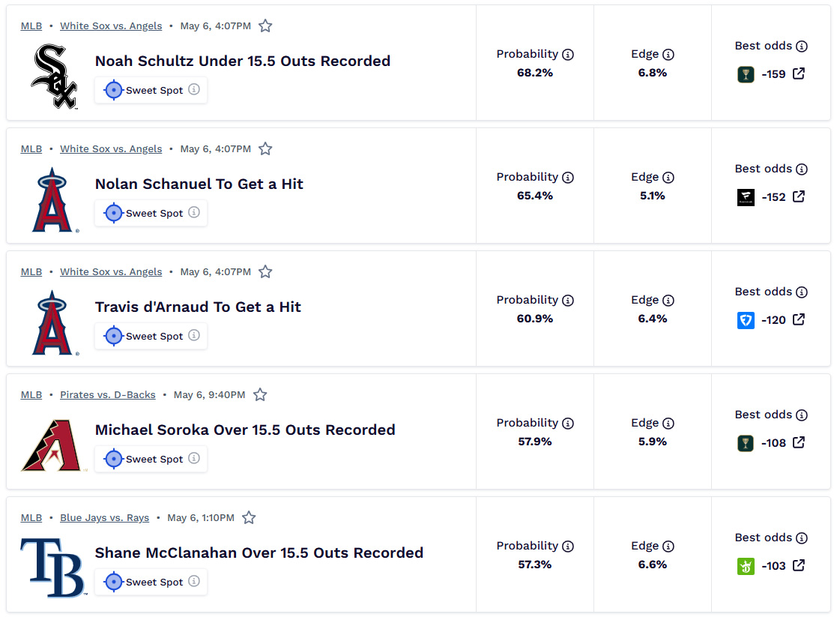Open Pirates vs. D-Backs game link

pos(108,395)
